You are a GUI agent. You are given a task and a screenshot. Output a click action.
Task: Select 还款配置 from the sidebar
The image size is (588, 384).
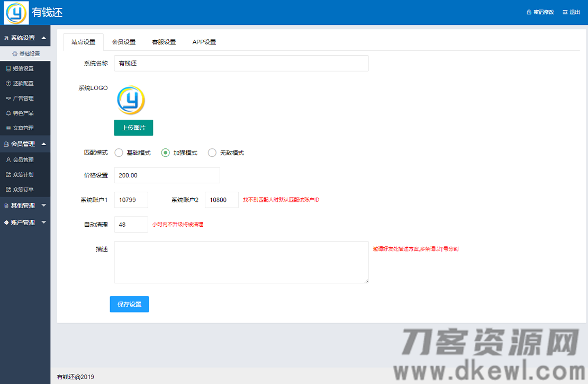(x=25, y=83)
